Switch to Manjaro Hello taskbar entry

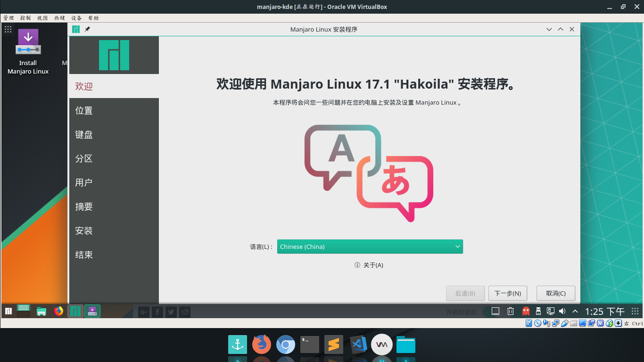(x=75, y=311)
